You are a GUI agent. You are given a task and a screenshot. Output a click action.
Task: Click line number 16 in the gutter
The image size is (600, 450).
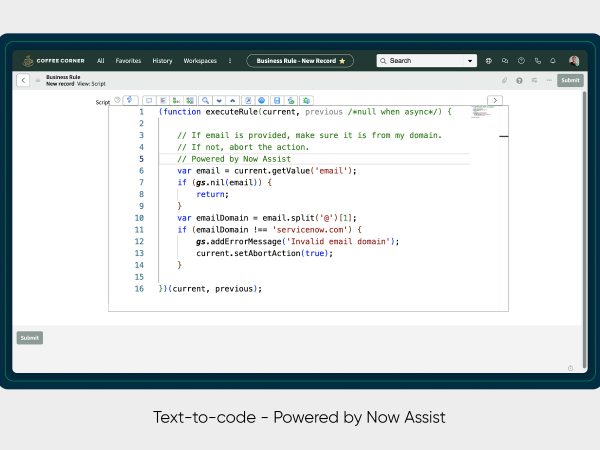(139, 289)
